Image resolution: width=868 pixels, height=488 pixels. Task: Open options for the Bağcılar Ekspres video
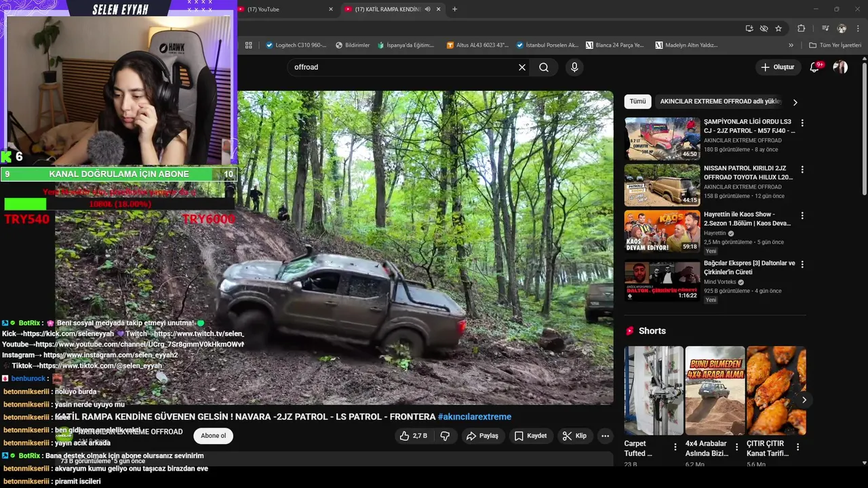802,264
